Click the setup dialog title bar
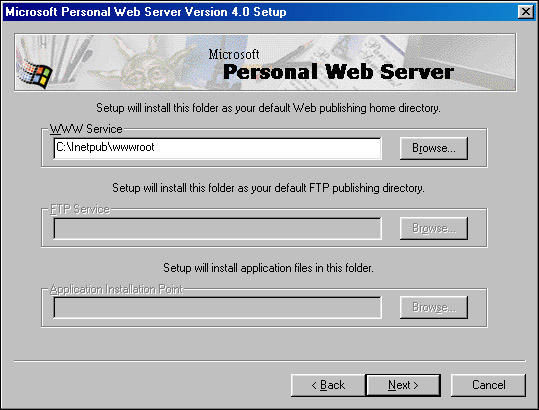 pos(260,12)
